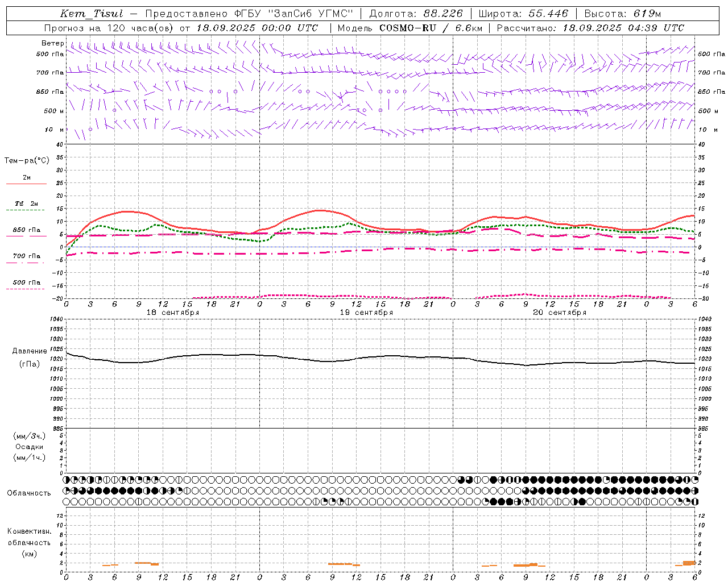Select the latitude value Широта: 55.446
The image size is (728, 582).
click(x=523, y=14)
